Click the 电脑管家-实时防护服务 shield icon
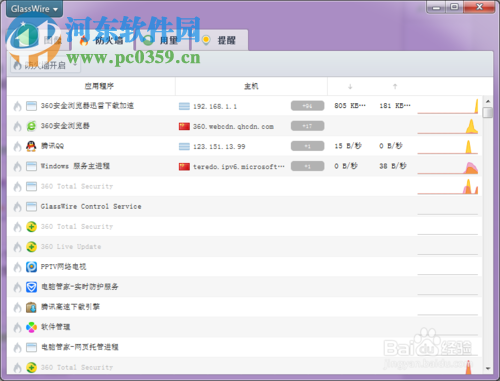Viewport: 500px width, 381px height. coord(31,287)
